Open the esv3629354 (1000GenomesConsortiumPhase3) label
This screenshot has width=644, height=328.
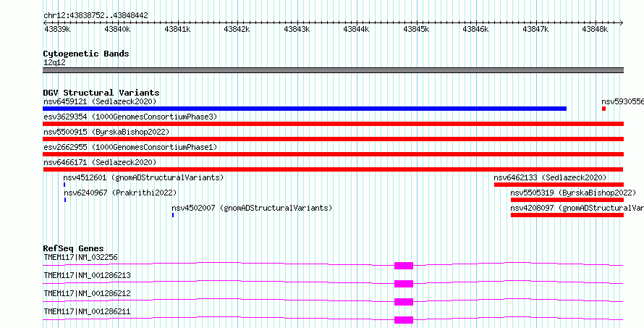[x=130, y=117]
